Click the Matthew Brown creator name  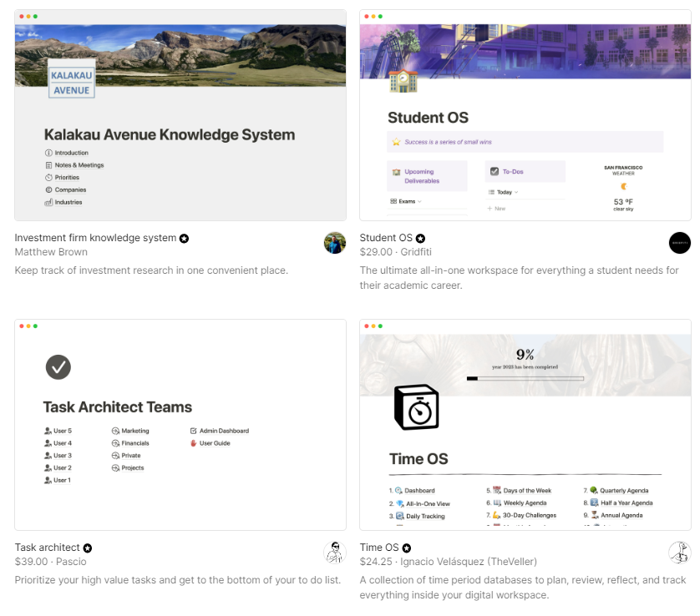pos(51,252)
